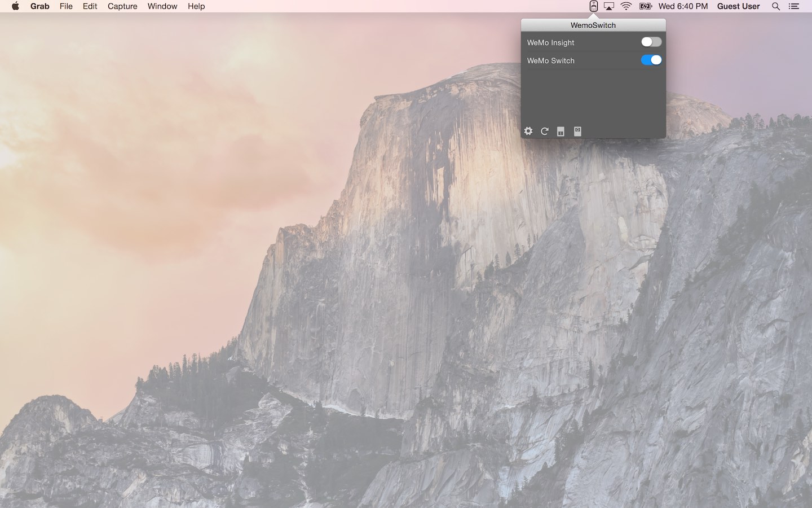The width and height of the screenshot is (812, 508).
Task: Click the WeMo Insight device icon at panel bottom
Action: click(561, 132)
